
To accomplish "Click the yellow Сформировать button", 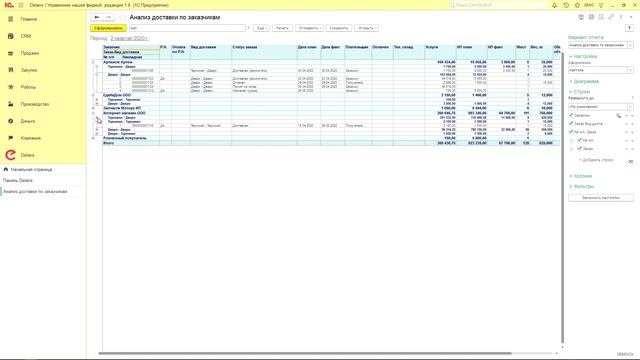I will [108, 28].
